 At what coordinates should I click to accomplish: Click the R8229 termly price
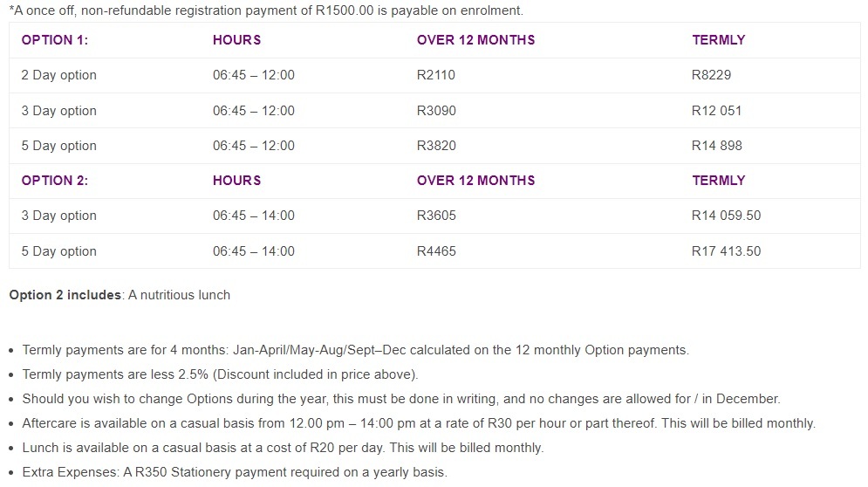(711, 75)
